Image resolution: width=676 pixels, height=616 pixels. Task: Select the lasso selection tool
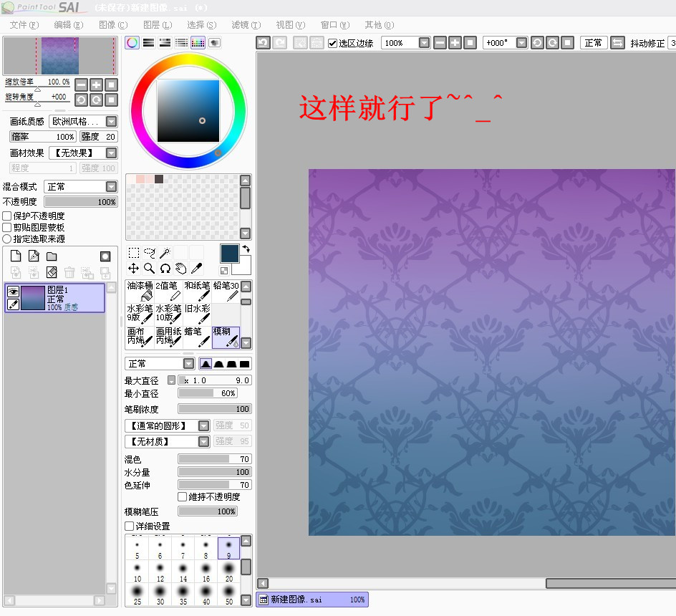[149, 253]
